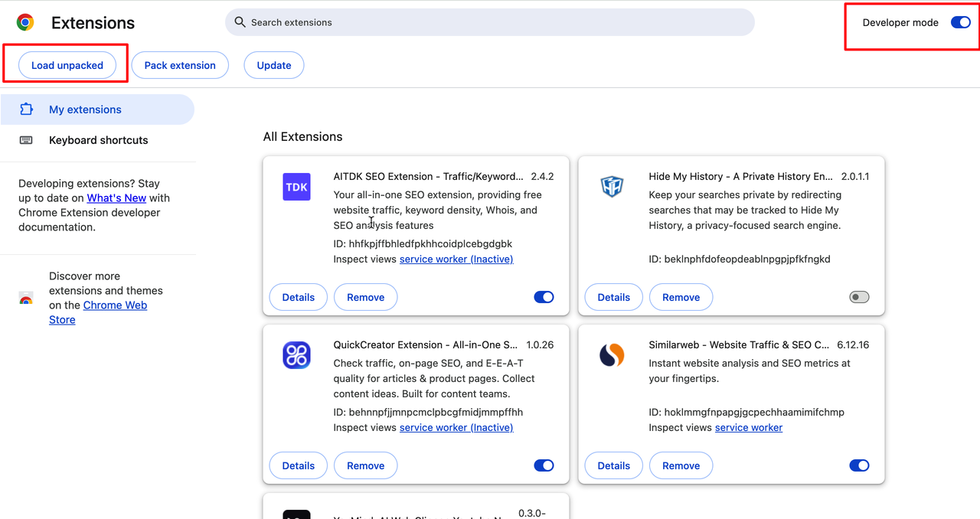
Task: Click Hide My History ID beklnphfdofeopdeablnpgpjpfkfngkd
Action: click(740, 259)
